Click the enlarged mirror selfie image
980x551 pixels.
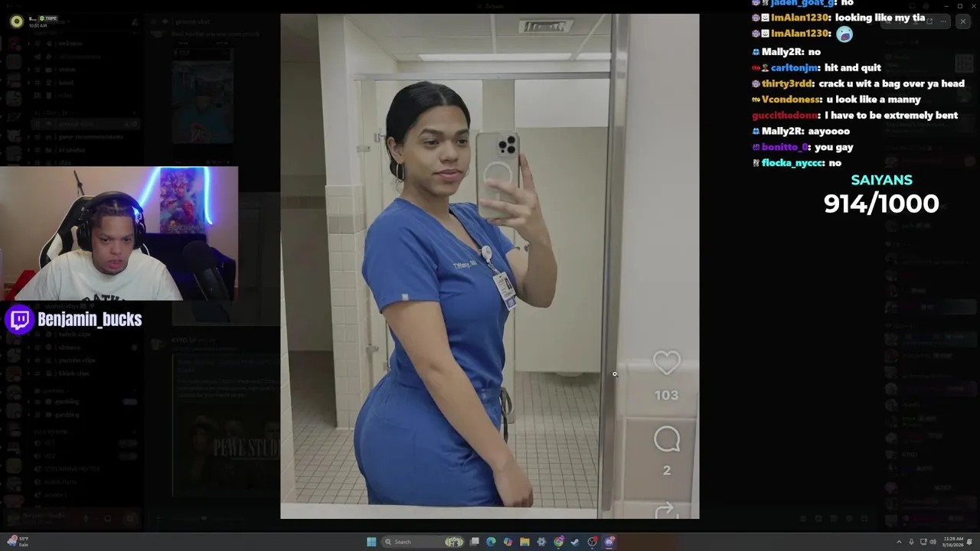click(489, 266)
